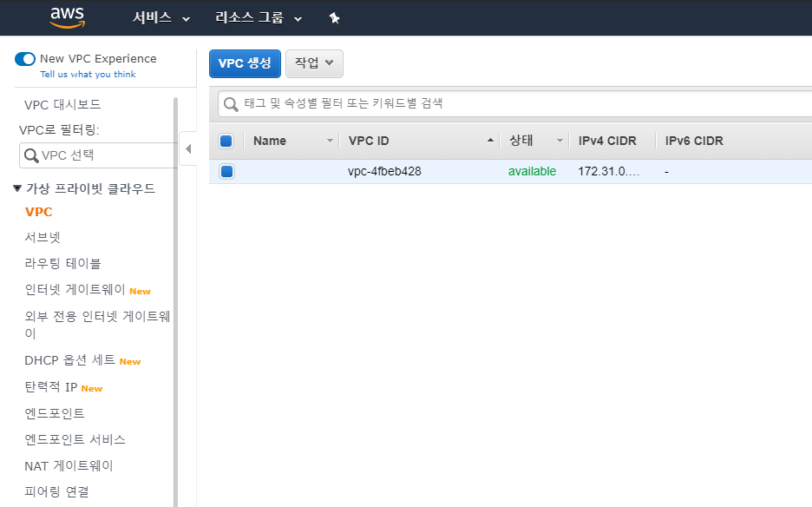Click the VPC 선택 filter field
Screen dimensions: 812x507
[98, 155]
